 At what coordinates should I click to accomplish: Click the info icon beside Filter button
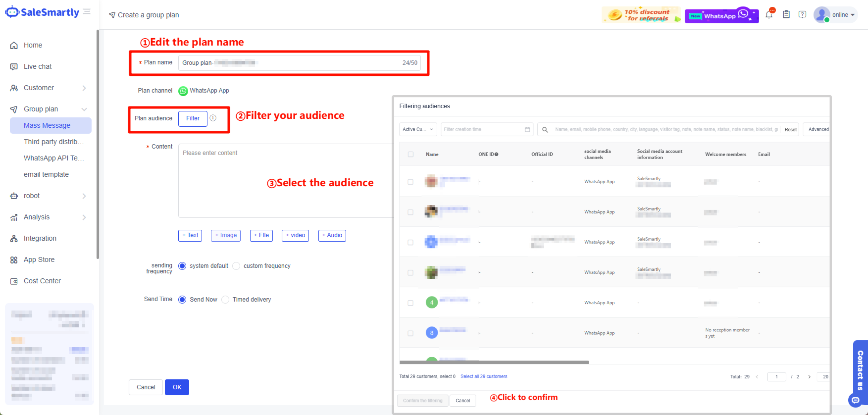point(213,118)
